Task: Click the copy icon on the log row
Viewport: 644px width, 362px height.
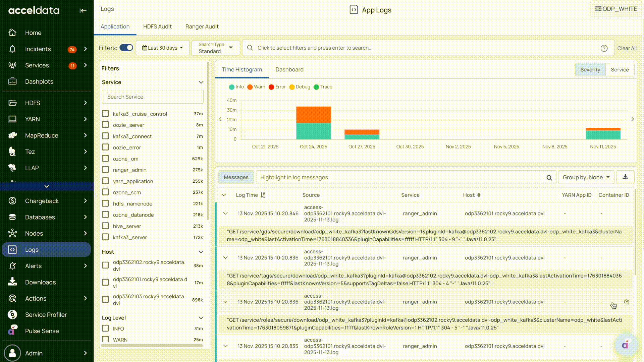Action: coord(626,302)
